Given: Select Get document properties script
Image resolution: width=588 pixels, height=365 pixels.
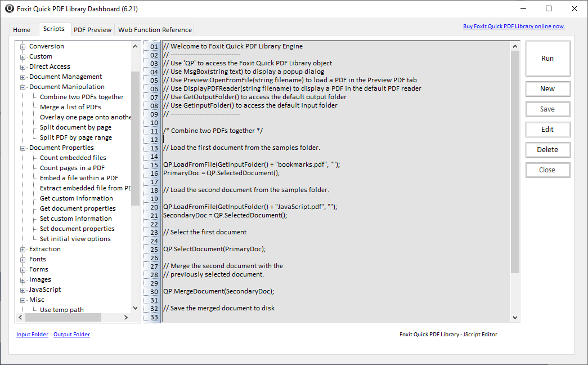Looking at the screenshot, I should (x=78, y=208).
